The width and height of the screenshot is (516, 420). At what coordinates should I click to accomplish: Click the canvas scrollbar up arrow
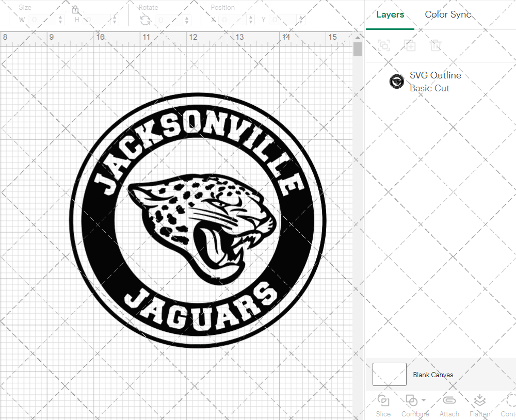[358, 37]
